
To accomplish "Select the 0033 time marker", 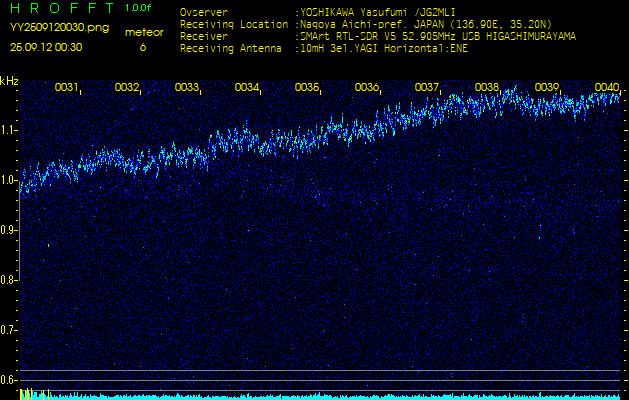I will pos(187,88).
